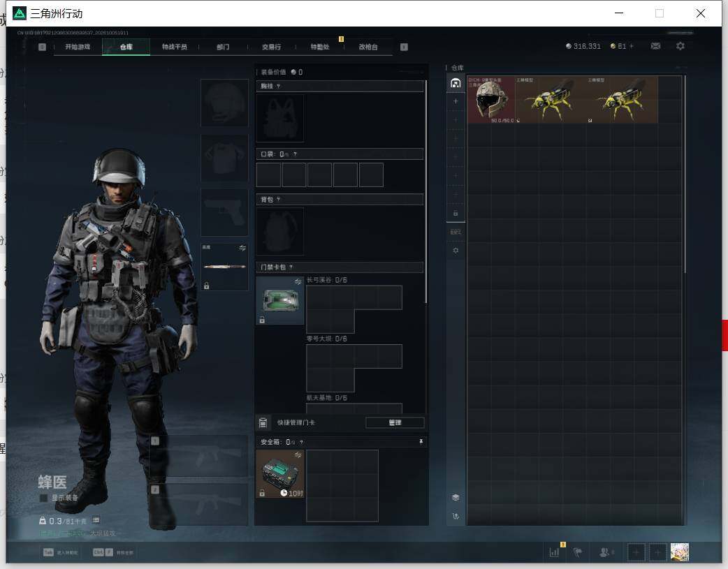728x569 pixels.
Task: Click the player avatar thumbnail
Action: 680,552
